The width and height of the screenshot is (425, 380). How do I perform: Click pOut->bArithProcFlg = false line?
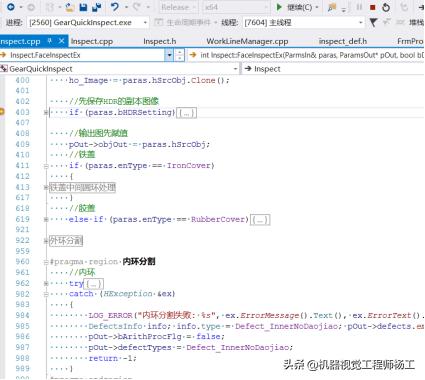(x=156, y=337)
